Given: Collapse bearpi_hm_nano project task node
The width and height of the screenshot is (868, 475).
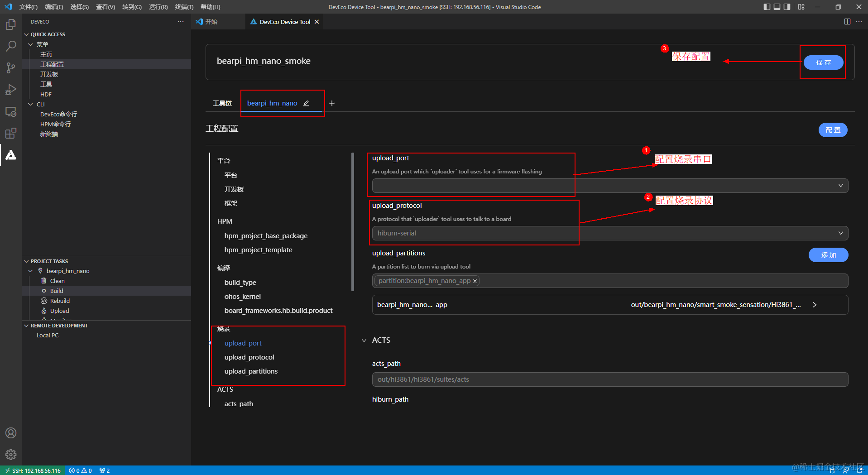Looking at the screenshot, I should [30, 271].
